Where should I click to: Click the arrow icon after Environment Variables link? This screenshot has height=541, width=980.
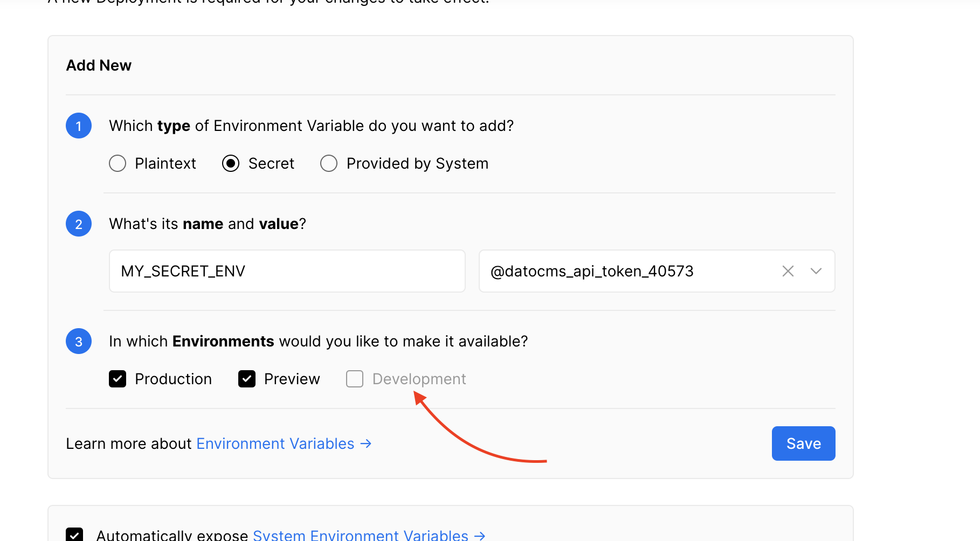pos(364,443)
